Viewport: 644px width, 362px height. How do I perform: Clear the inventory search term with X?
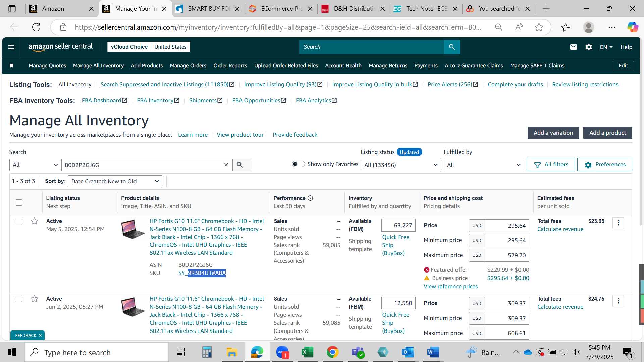[x=226, y=165]
